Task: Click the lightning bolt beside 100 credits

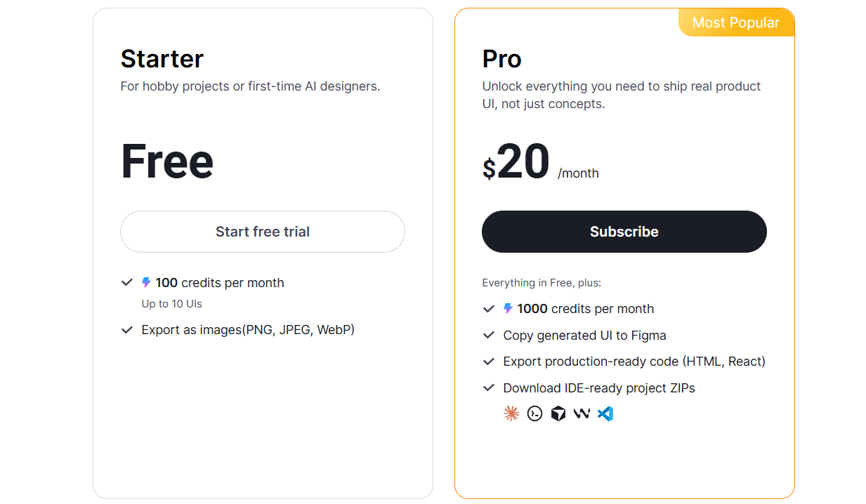Action: pyautogui.click(x=145, y=282)
